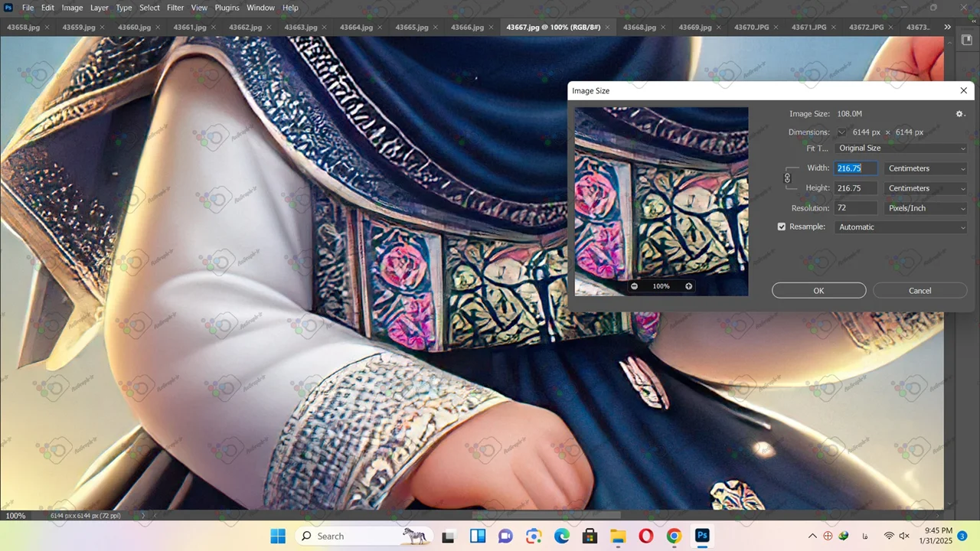Open the Width units Centimeters dropdown
Viewport: 980px width, 551px height.
tap(926, 168)
